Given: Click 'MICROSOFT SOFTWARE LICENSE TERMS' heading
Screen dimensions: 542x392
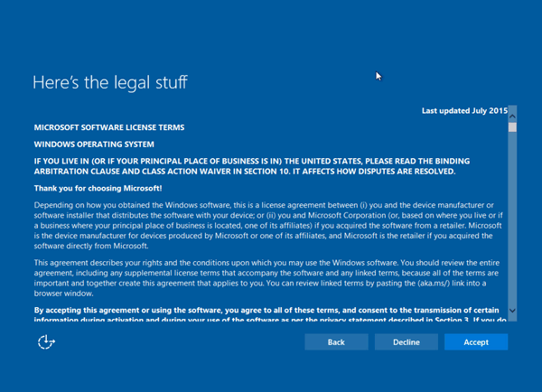Looking at the screenshot, I should pos(109,127).
